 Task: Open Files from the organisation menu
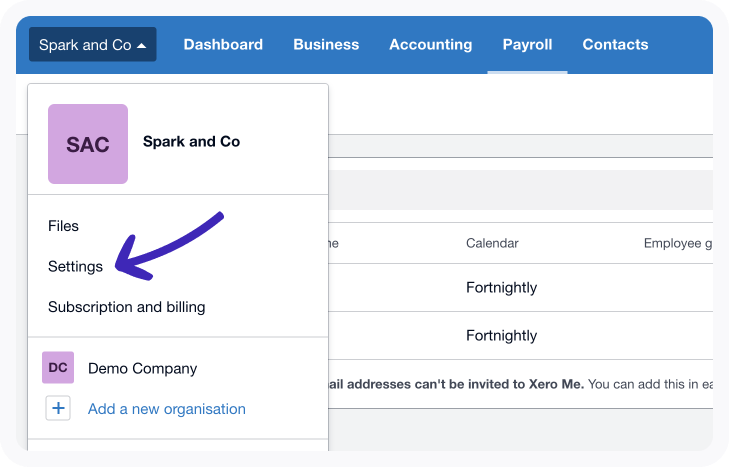click(63, 226)
